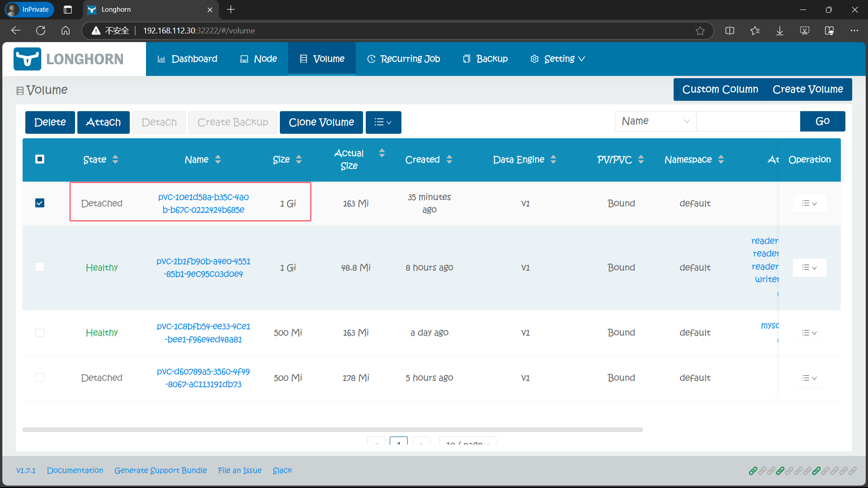Open browser favorites list
The width and height of the screenshot is (868, 488).
point(755,31)
